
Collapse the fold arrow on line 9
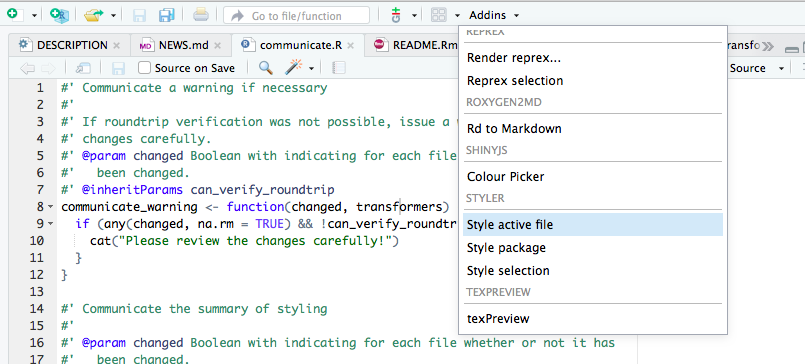[x=50, y=224]
